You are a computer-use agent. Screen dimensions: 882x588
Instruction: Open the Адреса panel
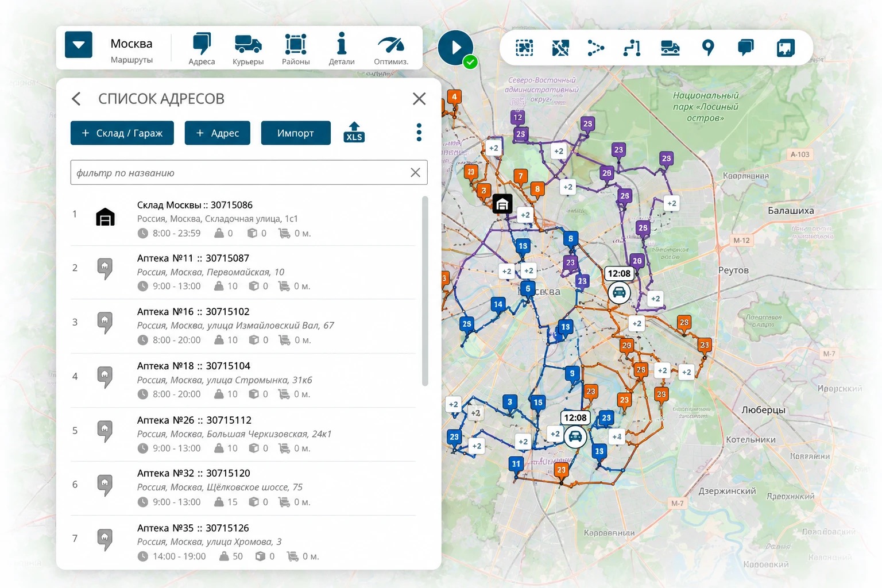coord(202,49)
